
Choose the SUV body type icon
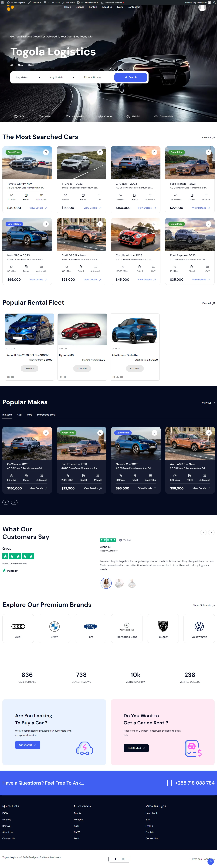(x=19, y=116)
